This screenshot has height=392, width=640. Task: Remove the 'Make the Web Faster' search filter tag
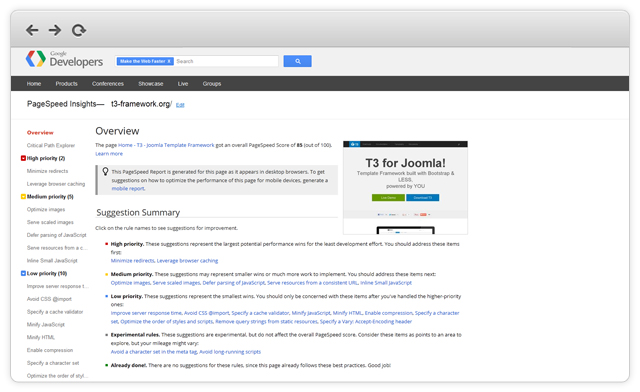click(x=169, y=61)
